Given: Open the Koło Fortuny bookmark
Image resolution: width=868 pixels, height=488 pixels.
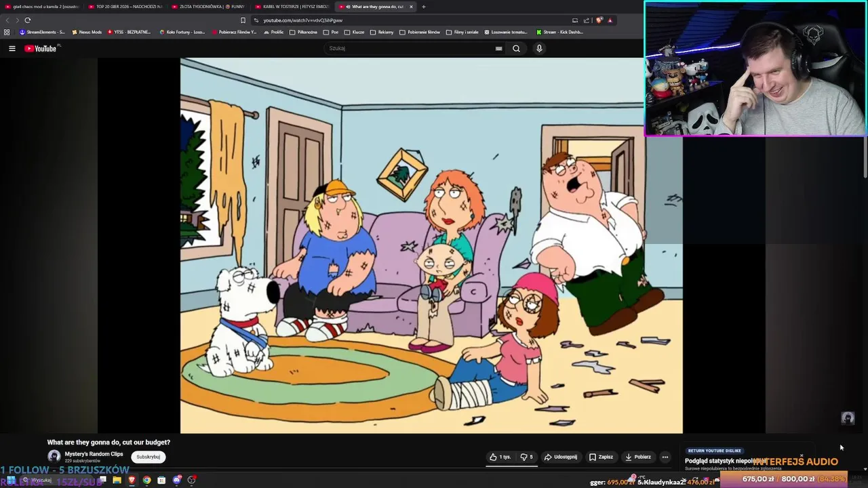Looking at the screenshot, I should [182, 32].
